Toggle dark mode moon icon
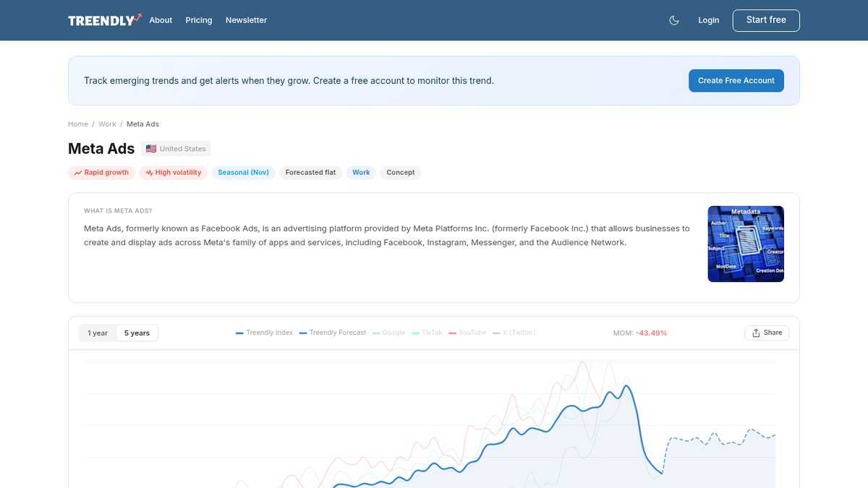The height and width of the screenshot is (488, 868). (674, 20)
